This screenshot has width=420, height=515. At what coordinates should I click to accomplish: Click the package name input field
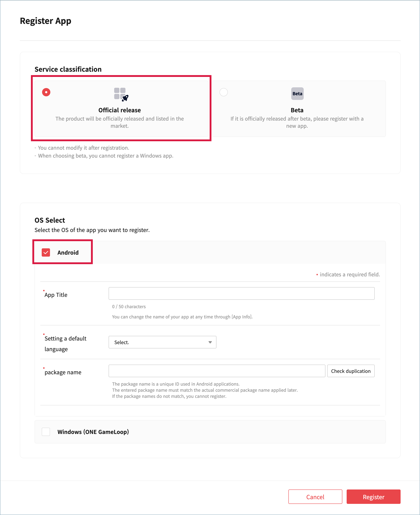216,371
